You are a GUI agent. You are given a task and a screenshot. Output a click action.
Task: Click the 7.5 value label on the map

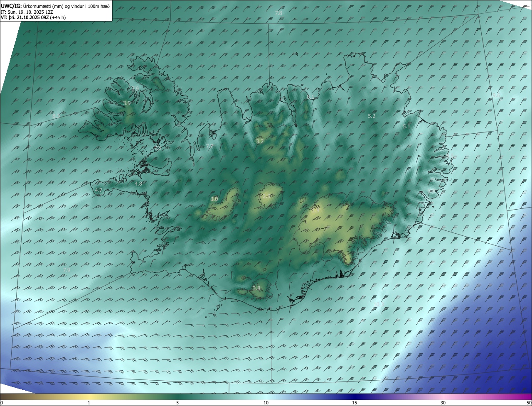coord(158,147)
